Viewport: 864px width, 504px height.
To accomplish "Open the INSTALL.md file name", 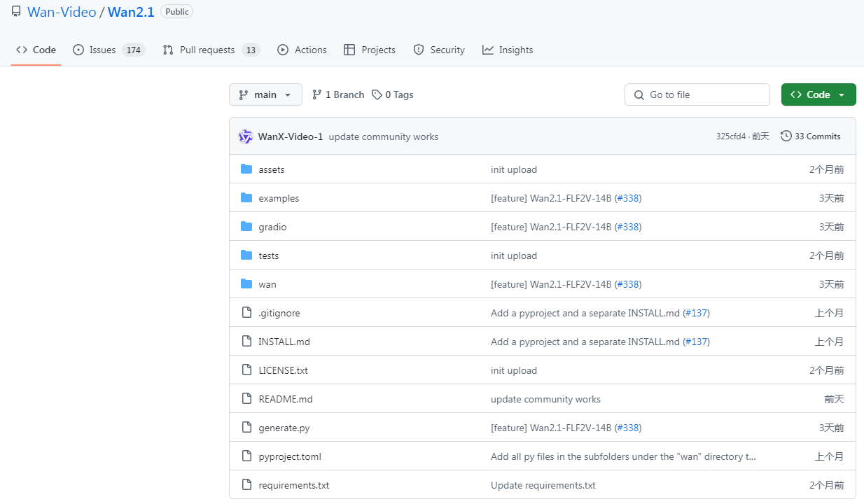I will point(284,342).
